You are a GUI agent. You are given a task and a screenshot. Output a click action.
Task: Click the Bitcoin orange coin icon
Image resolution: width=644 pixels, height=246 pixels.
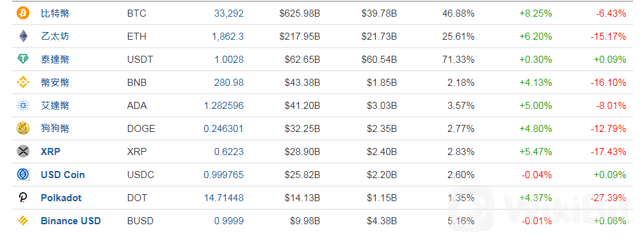click(x=23, y=13)
